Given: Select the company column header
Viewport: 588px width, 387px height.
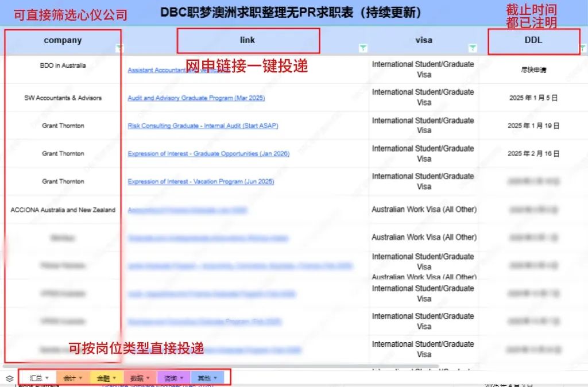Looking at the screenshot, I should coord(63,40).
